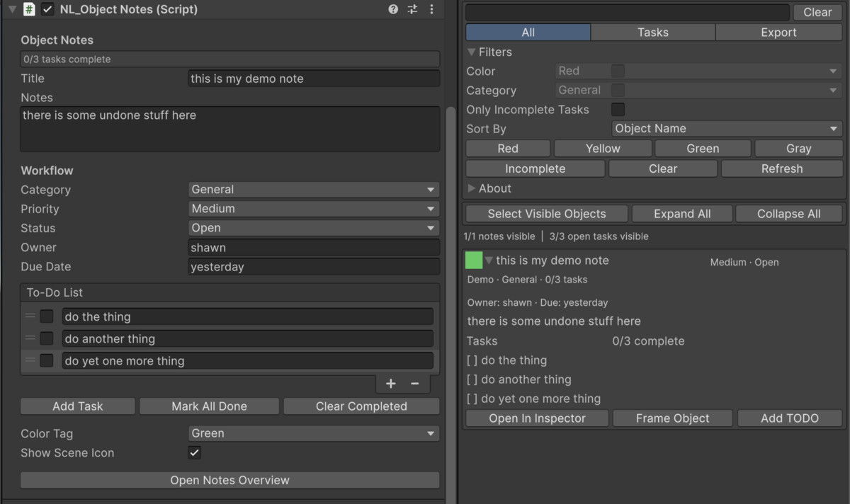
Task: Click the notes overview search field
Action: coord(628,12)
